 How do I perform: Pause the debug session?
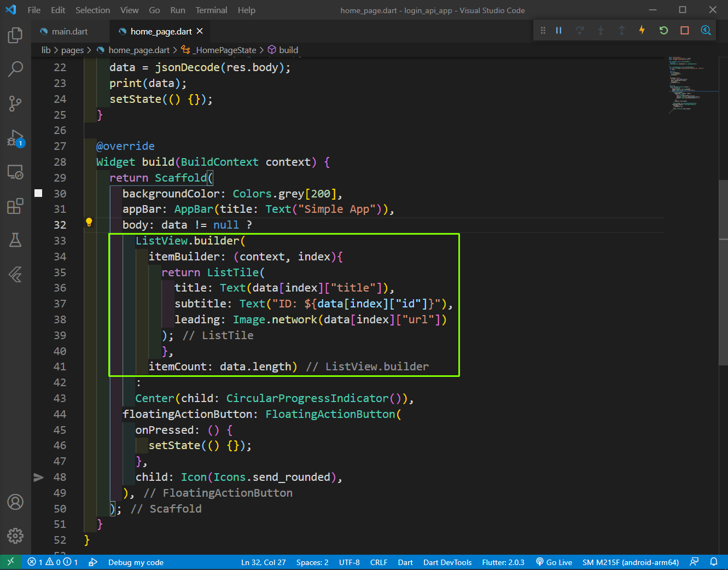(x=559, y=31)
